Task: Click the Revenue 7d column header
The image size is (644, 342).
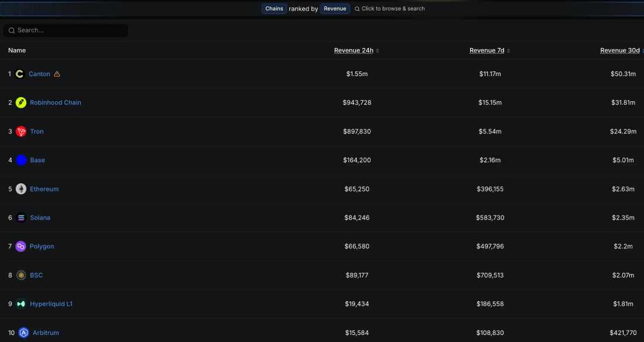Action: point(487,50)
